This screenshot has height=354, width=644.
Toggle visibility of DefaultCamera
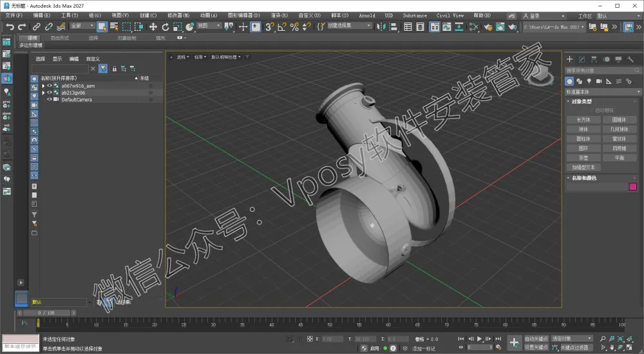50,99
